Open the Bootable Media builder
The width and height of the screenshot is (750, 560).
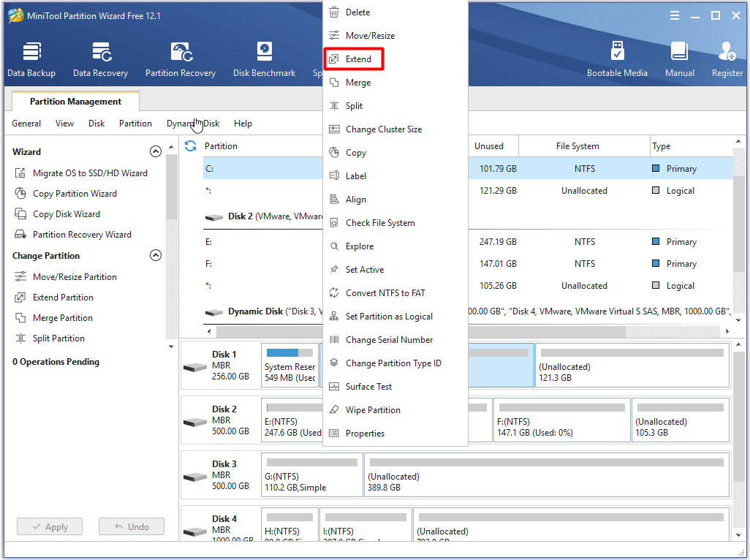tap(617, 59)
